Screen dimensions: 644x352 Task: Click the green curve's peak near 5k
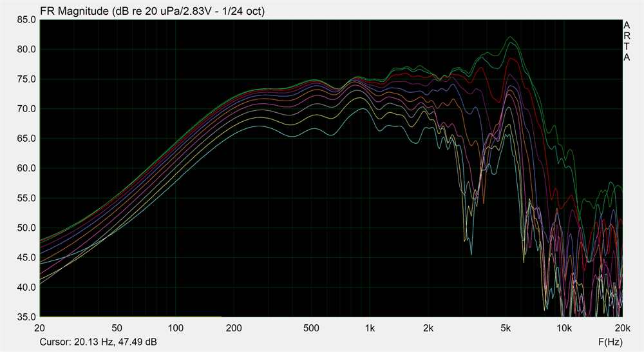pyautogui.click(x=511, y=37)
